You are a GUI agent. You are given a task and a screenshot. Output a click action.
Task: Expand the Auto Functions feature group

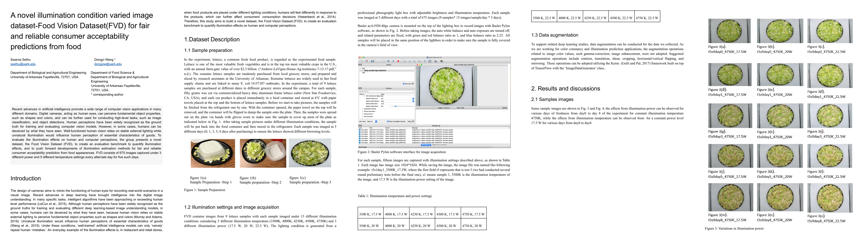(x=363, y=116)
